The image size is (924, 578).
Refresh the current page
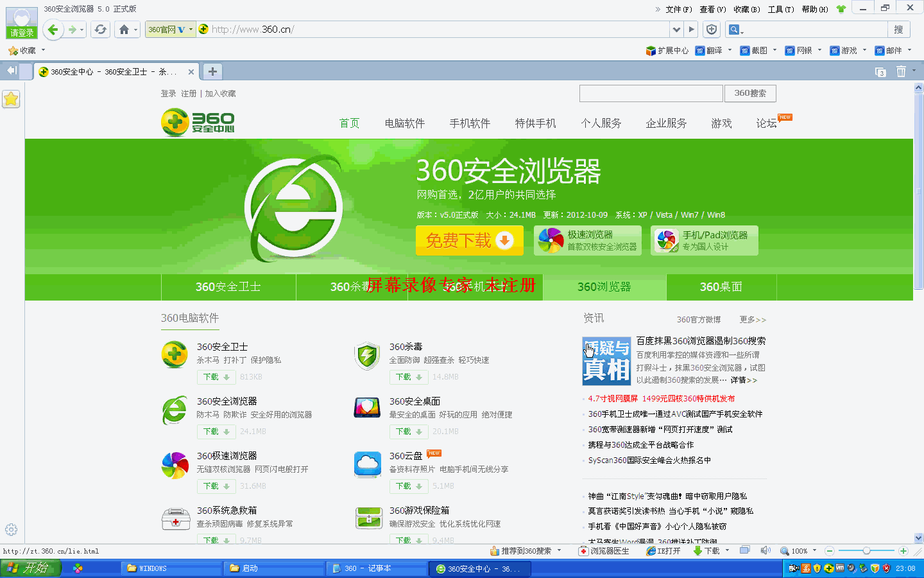pos(101,30)
